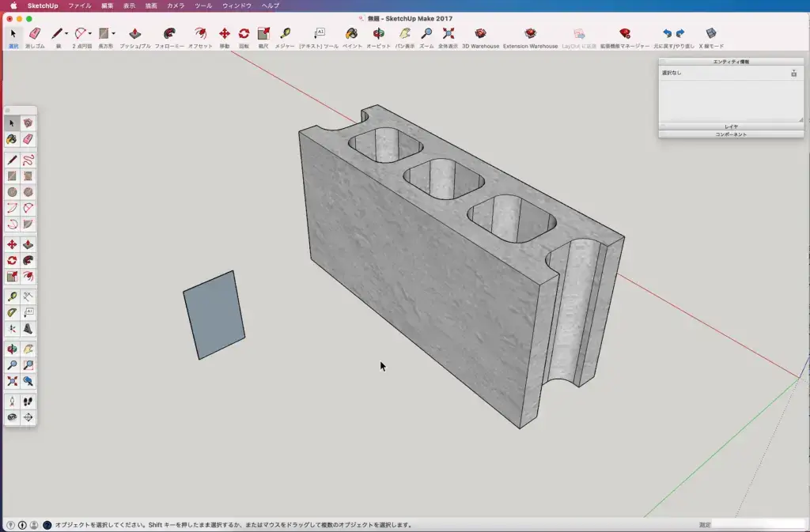810x532 pixels.
Task: Select the protractor tool in left palette
Action: pyautogui.click(x=12, y=312)
